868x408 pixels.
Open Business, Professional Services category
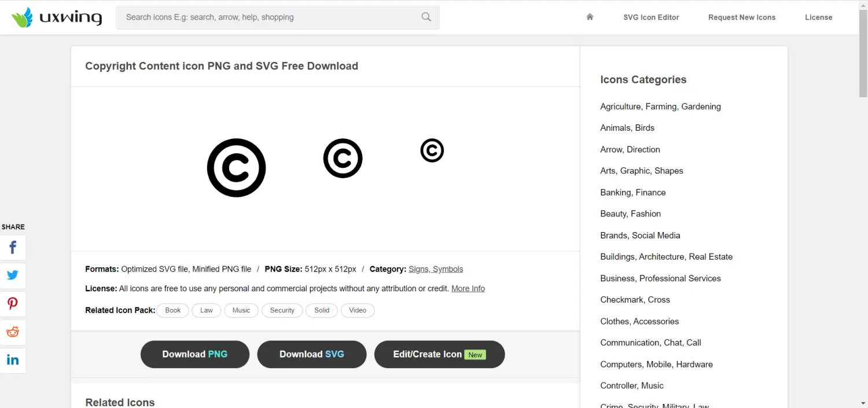(660, 278)
